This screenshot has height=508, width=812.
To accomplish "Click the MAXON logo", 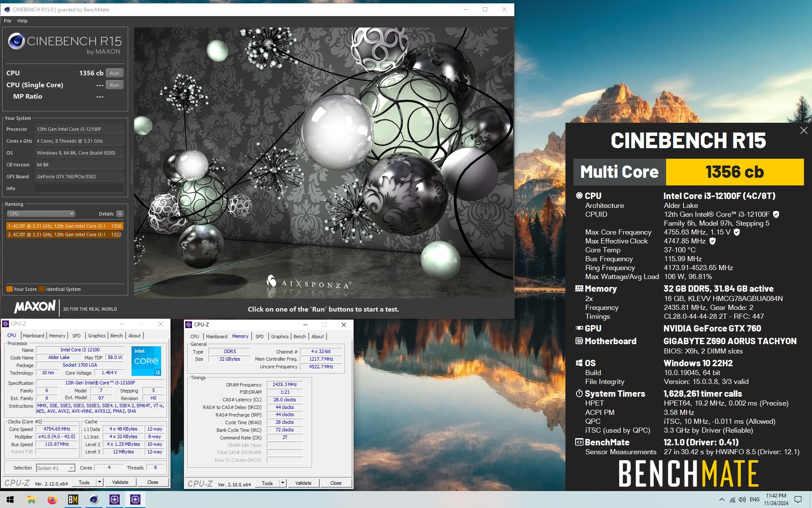I will pos(35,306).
